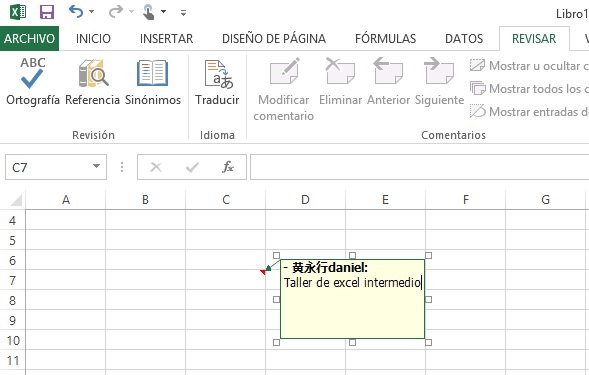Toggle Mostrar todos los comentarios
Image resolution: width=589 pixels, height=375 pixels.
[x=529, y=89]
